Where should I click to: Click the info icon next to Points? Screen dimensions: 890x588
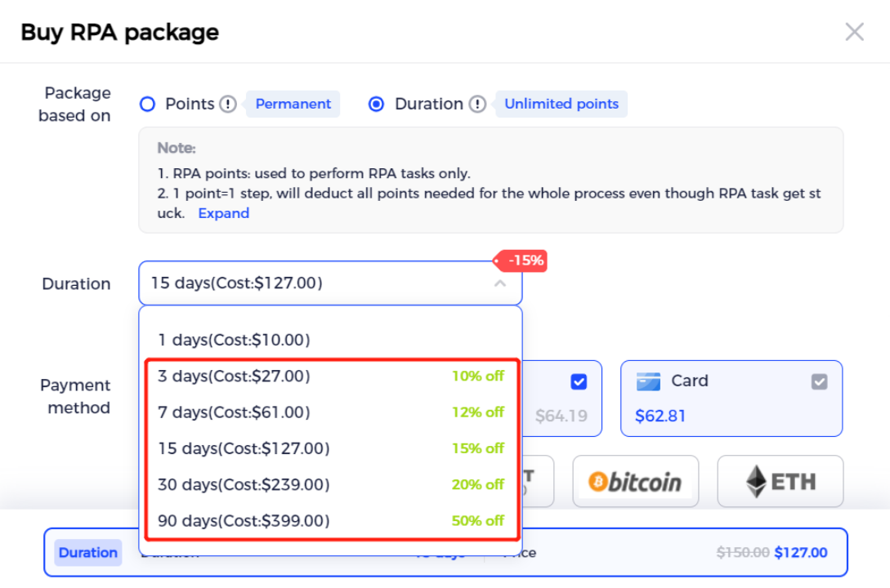tap(228, 105)
